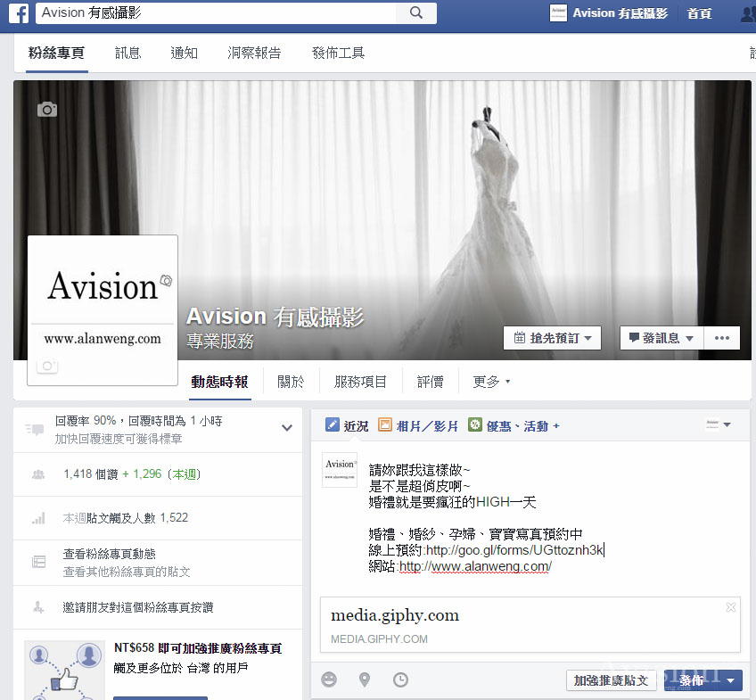Click the invite friends person icon

point(38,607)
